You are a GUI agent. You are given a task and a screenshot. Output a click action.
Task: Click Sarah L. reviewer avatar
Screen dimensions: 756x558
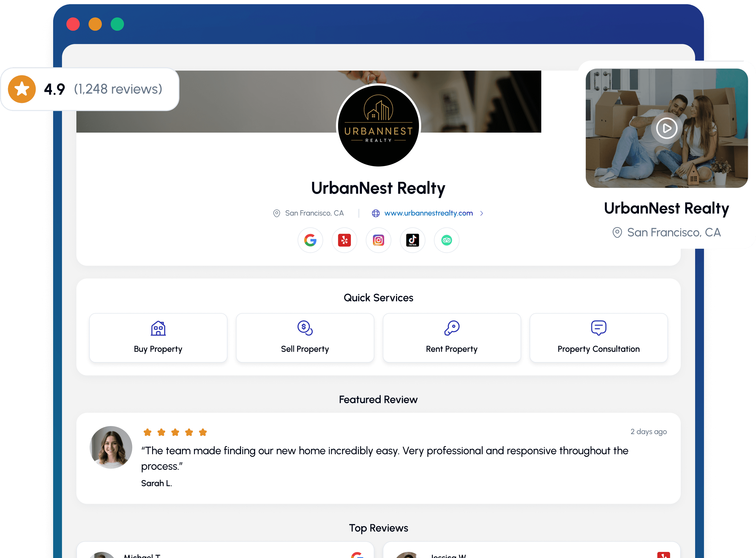pos(111,447)
